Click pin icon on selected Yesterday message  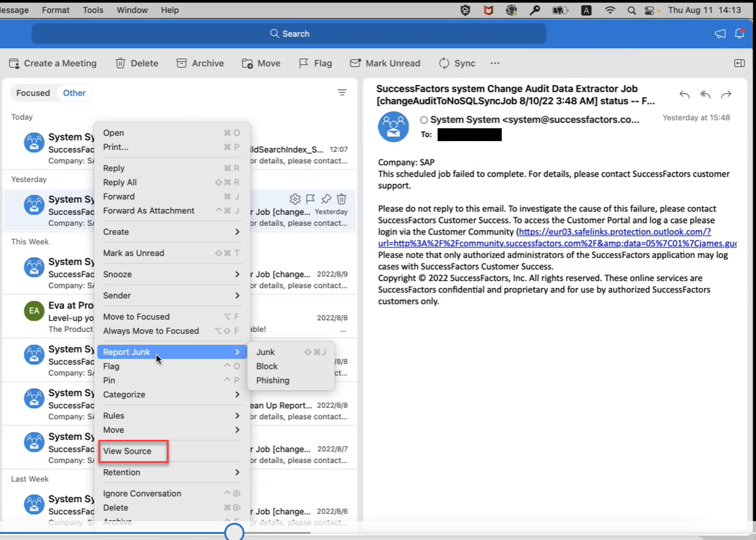(326, 199)
